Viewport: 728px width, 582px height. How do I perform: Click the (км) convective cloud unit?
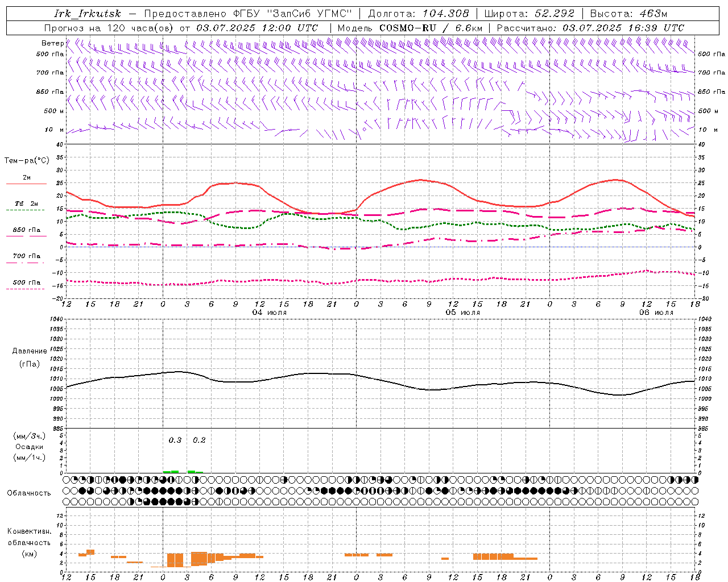(x=29, y=554)
